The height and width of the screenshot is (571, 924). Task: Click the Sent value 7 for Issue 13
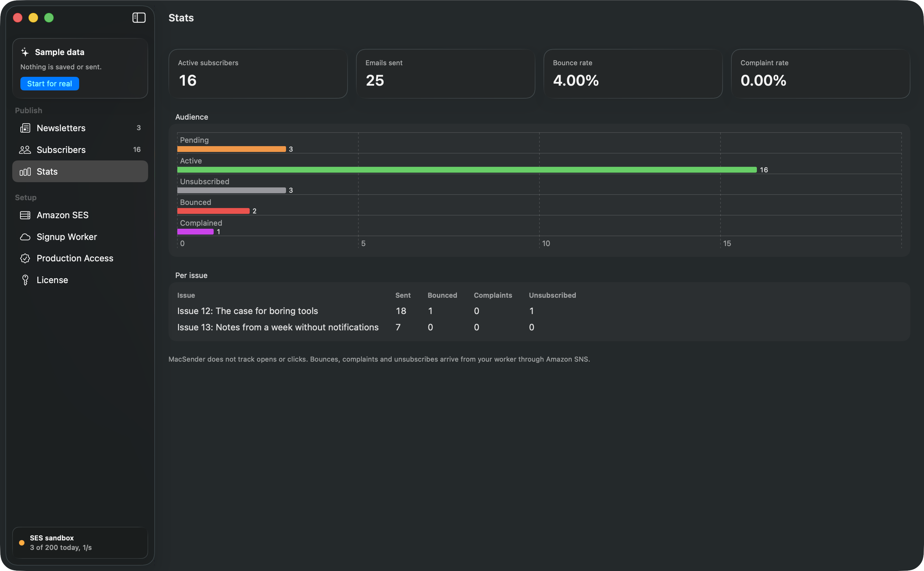click(398, 327)
